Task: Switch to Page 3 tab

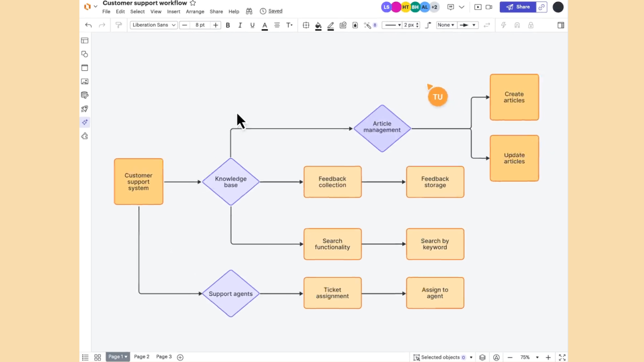Action: [x=164, y=357]
